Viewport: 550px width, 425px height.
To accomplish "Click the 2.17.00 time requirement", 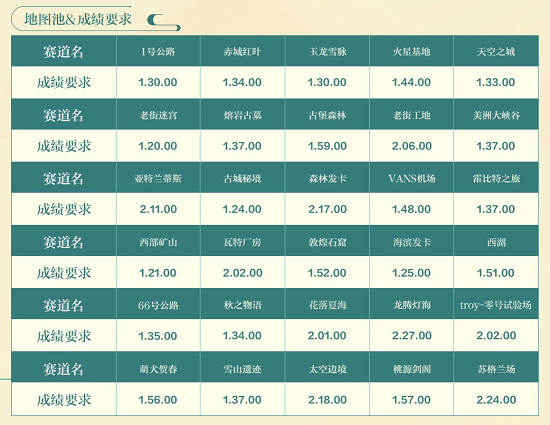I will pos(327,209).
